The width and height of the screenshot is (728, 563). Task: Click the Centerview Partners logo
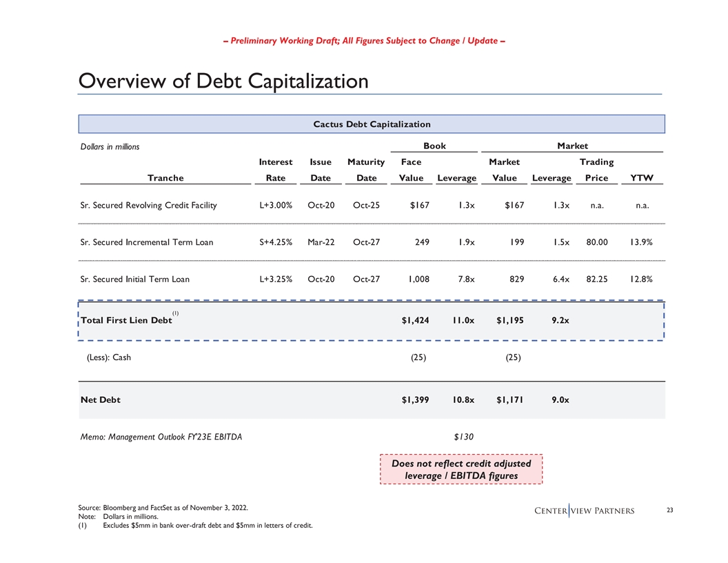(x=594, y=511)
